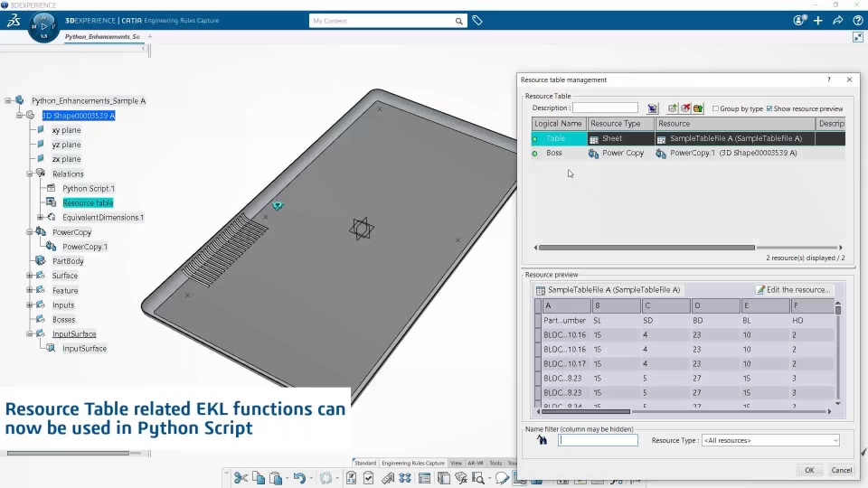Viewport: 868px width, 488px height.
Task: Click the horizontal scrollbar in resource preview
Action: [586, 412]
